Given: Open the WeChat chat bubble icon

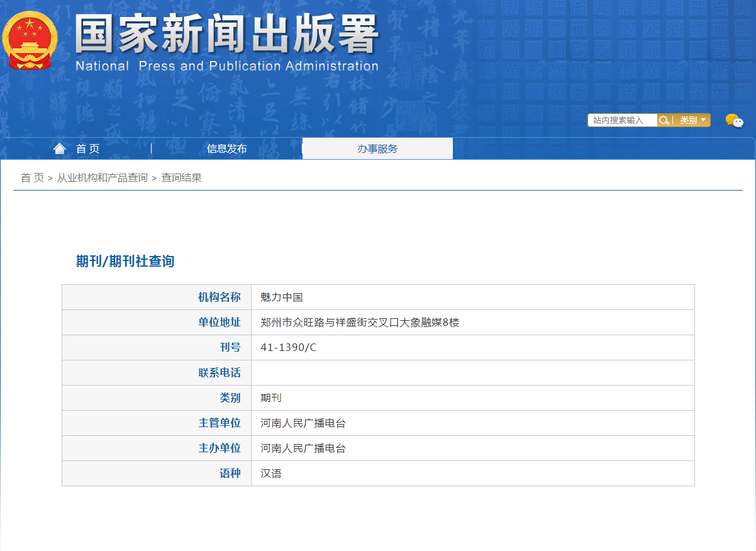Looking at the screenshot, I should [733, 121].
